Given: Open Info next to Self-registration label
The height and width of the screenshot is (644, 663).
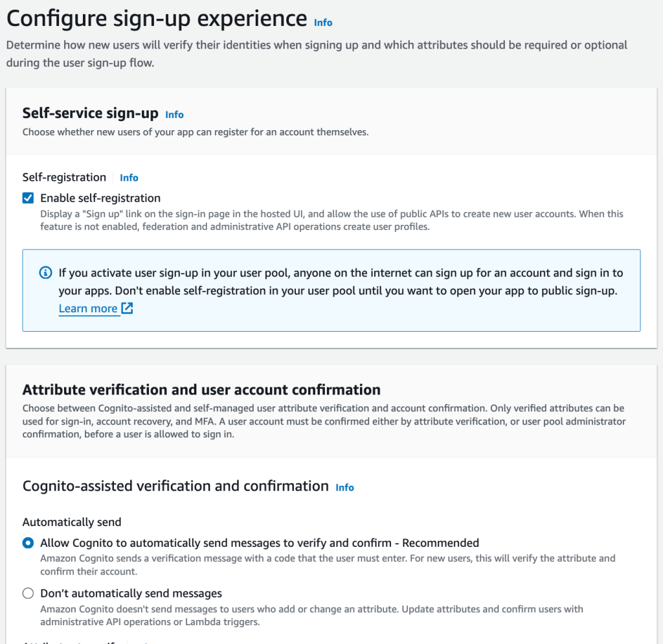Looking at the screenshot, I should (129, 178).
